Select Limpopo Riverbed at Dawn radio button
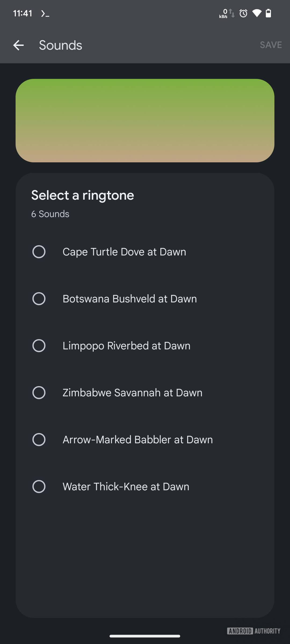 pyautogui.click(x=39, y=346)
